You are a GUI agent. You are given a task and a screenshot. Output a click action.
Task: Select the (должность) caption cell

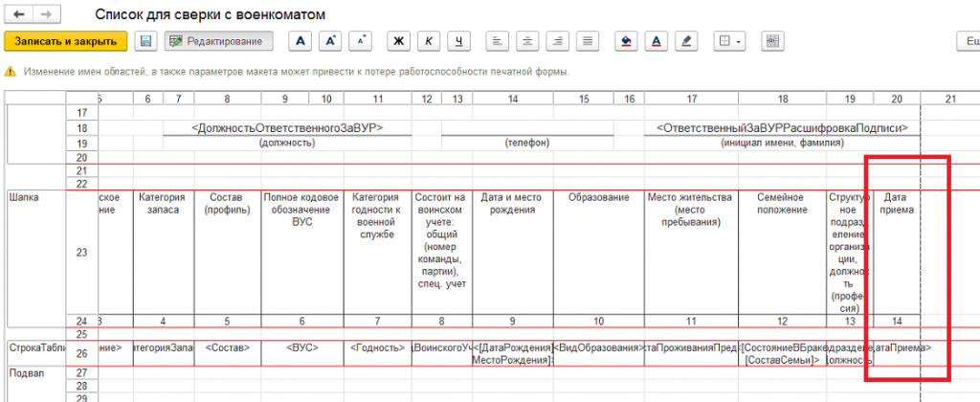[x=287, y=144]
